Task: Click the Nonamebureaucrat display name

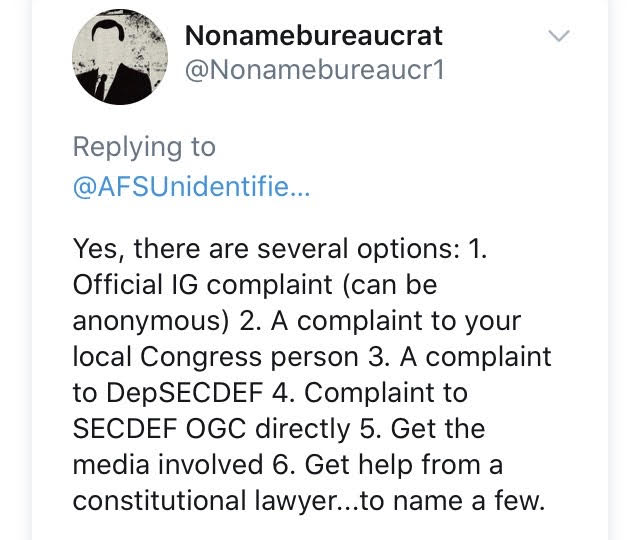Action: coord(314,36)
